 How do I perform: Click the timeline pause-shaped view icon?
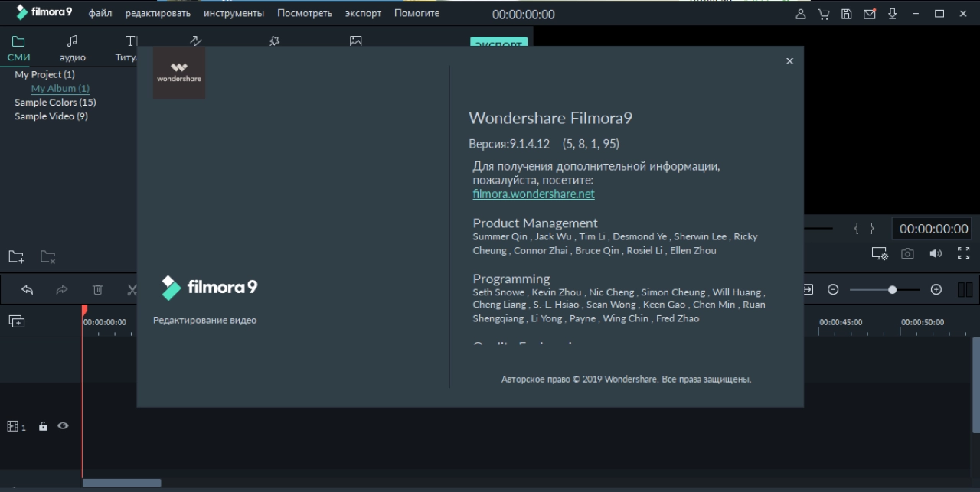pos(965,289)
